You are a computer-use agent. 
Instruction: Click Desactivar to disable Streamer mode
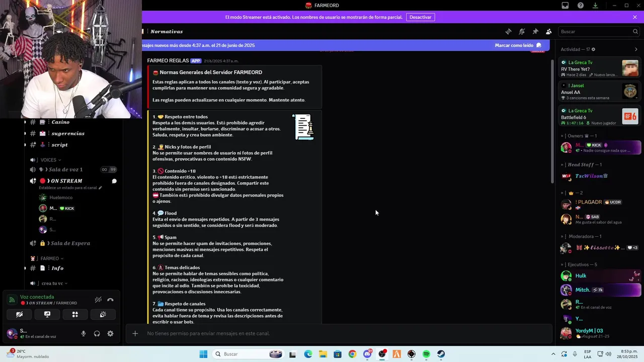tap(420, 17)
